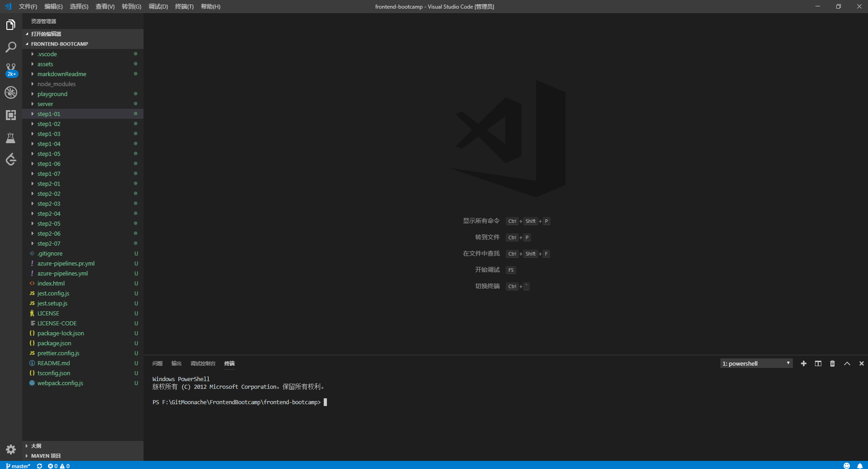Expand the 大纲 outline section

click(x=83, y=446)
